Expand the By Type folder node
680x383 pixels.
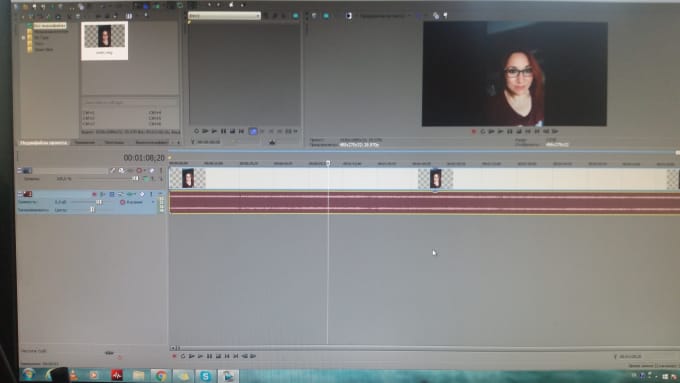coord(23,38)
